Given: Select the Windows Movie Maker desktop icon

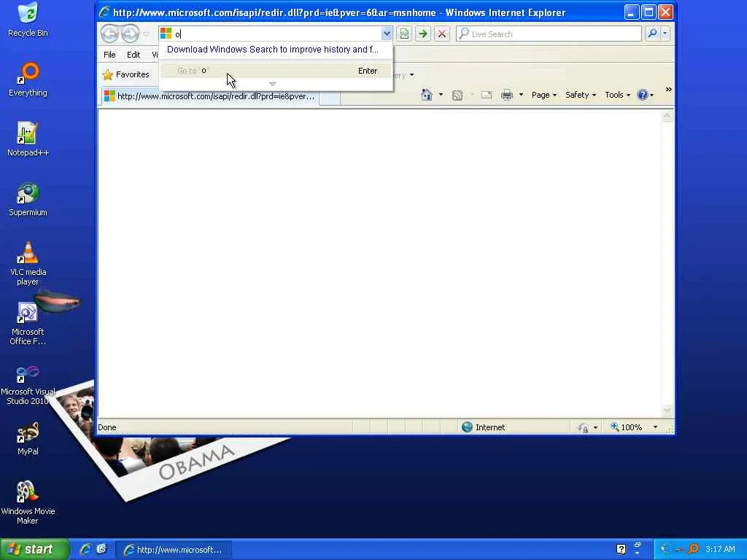Looking at the screenshot, I should point(28,503).
